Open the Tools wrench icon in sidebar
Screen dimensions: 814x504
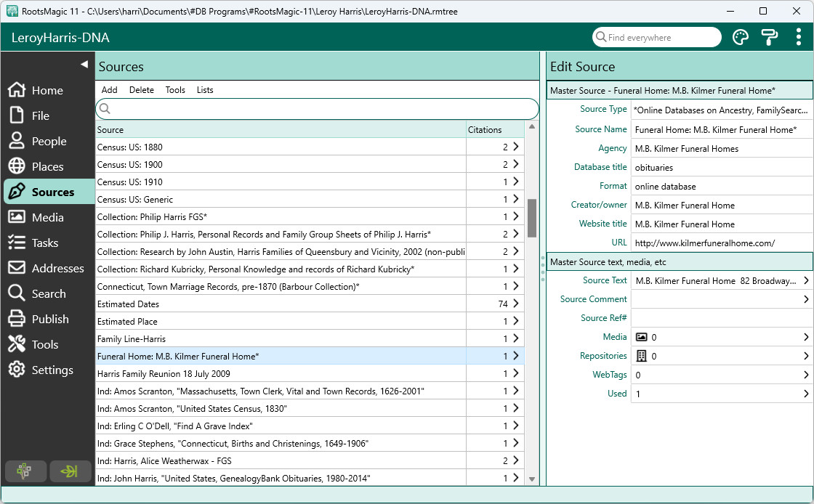pos(17,344)
